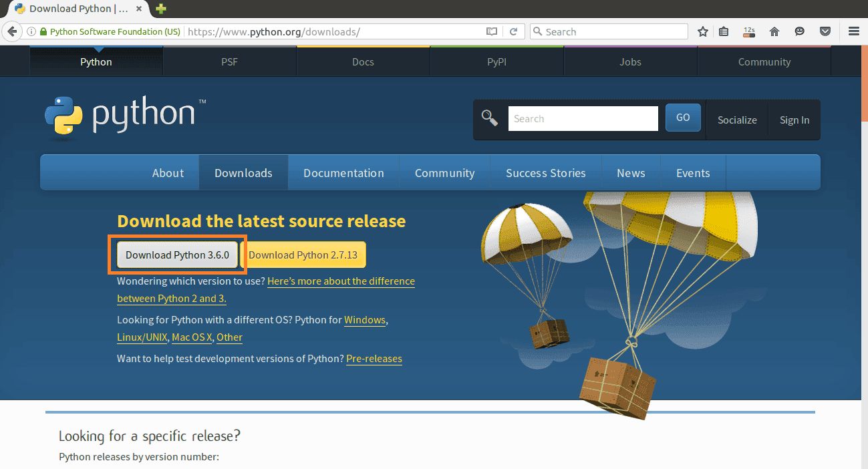Open the About menu item
868x469 pixels.
[x=168, y=173]
